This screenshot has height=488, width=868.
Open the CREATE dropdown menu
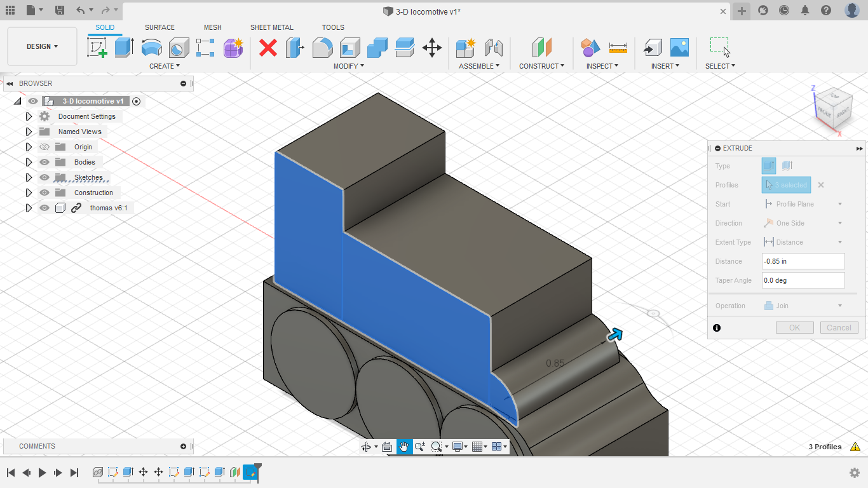coord(165,66)
